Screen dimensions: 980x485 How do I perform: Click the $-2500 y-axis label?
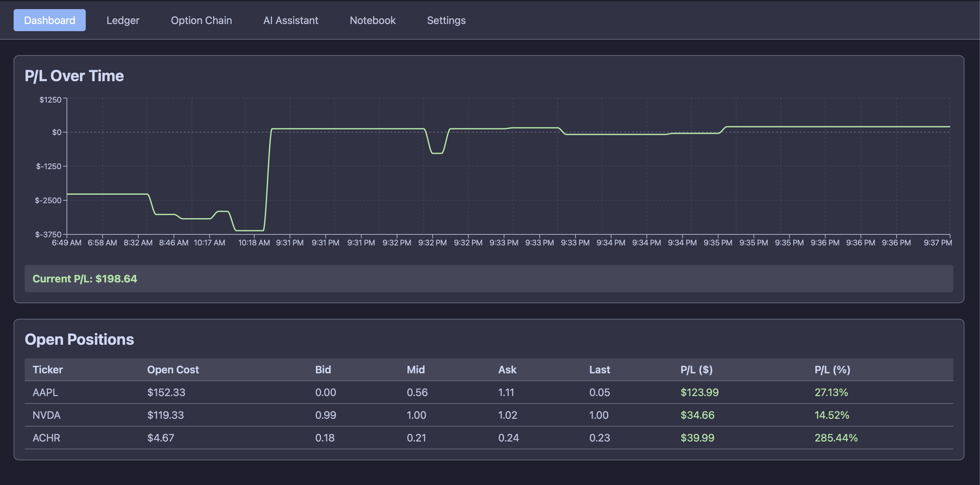point(48,200)
